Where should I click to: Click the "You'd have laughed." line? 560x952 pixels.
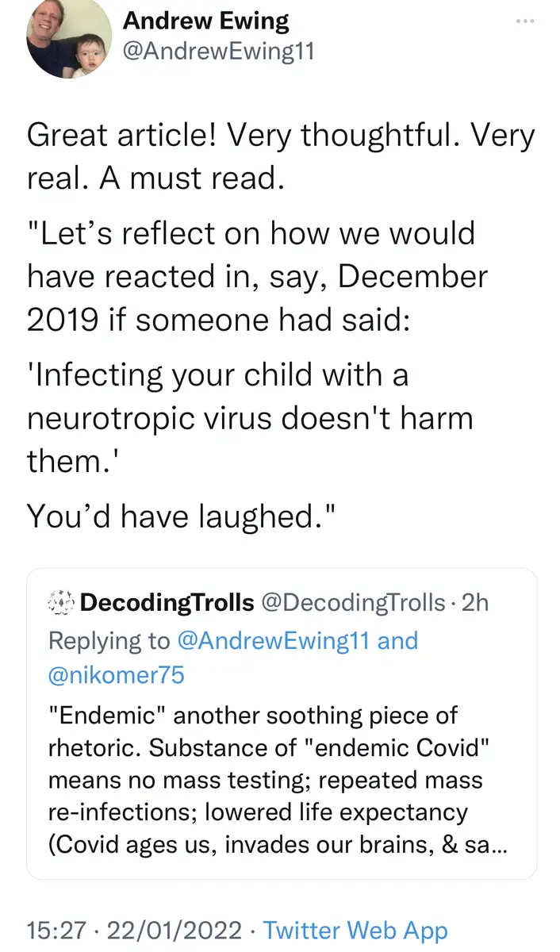point(182,516)
